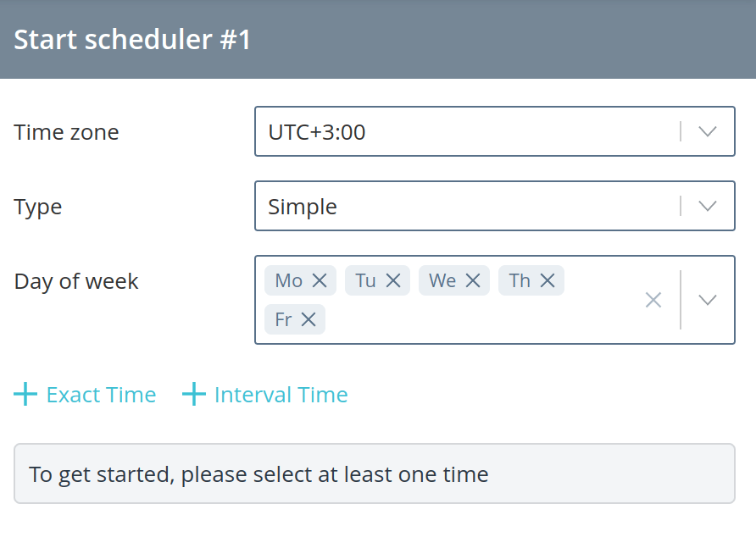Remove the We day tag
756x537 pixels.
473,280
